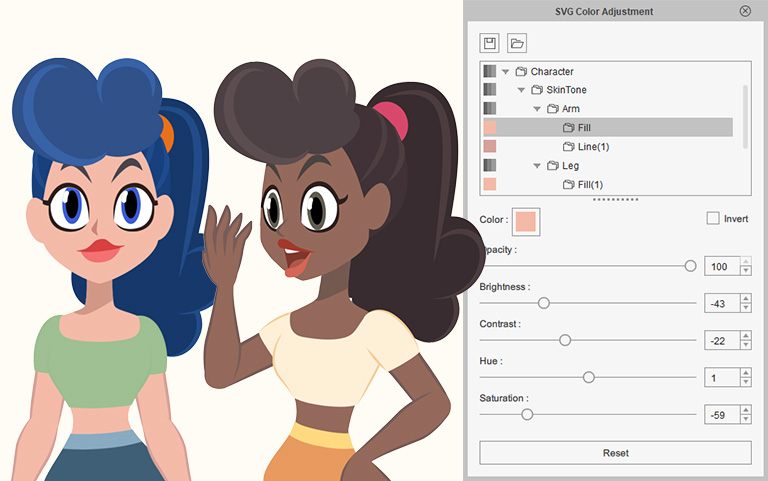Click the Open folder icon
Viewport: 768px width, 481px height.
(x=516, y=43)
